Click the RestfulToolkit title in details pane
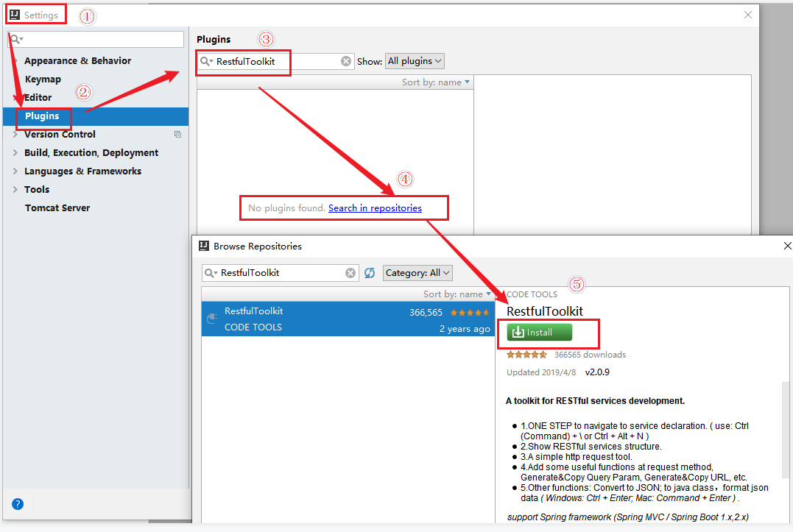The height and width of the screenshot is (532, 793). click(545, 311)
